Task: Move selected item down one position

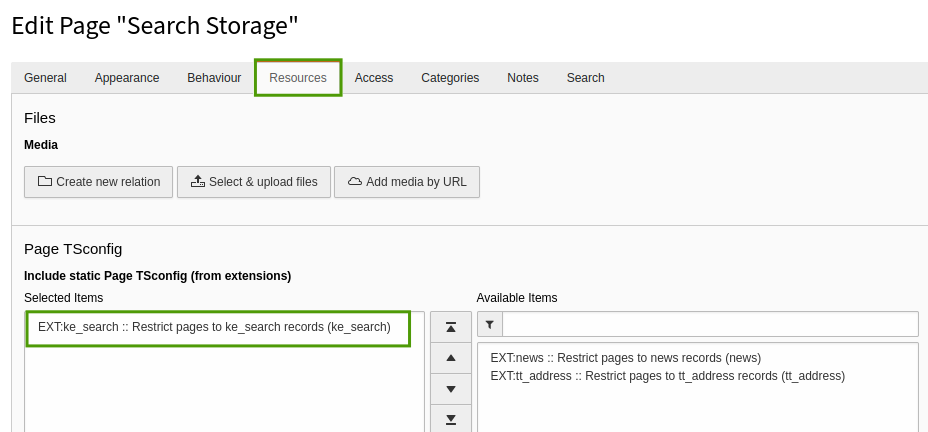Action: pos(450,389)
